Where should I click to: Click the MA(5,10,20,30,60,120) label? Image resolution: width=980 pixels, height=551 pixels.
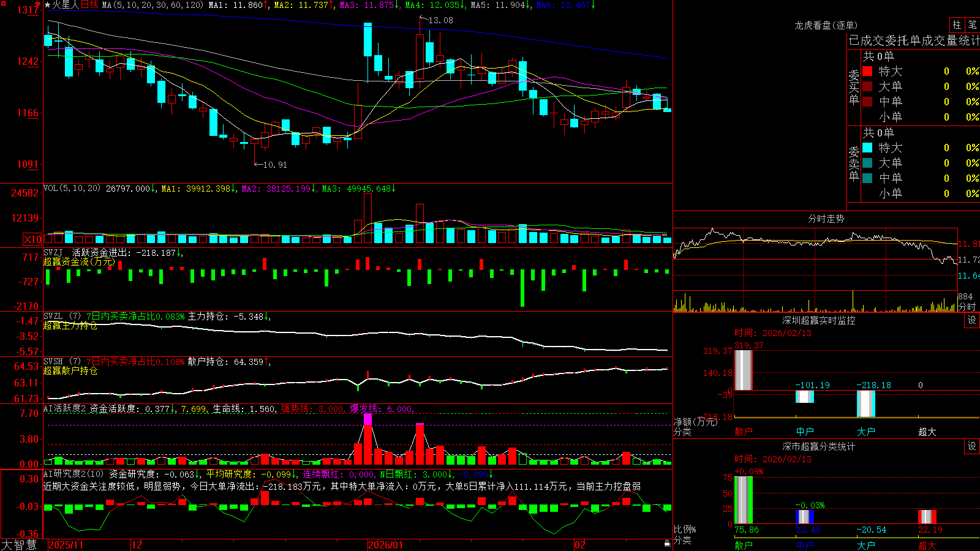[x=153, y=5]
